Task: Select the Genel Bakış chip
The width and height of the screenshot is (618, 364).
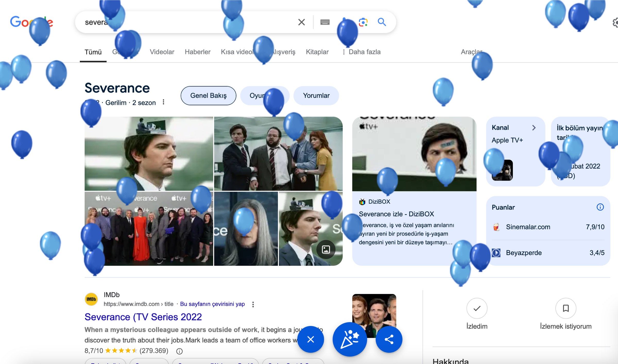Action: pyautogui.click(x=208, y=96)
